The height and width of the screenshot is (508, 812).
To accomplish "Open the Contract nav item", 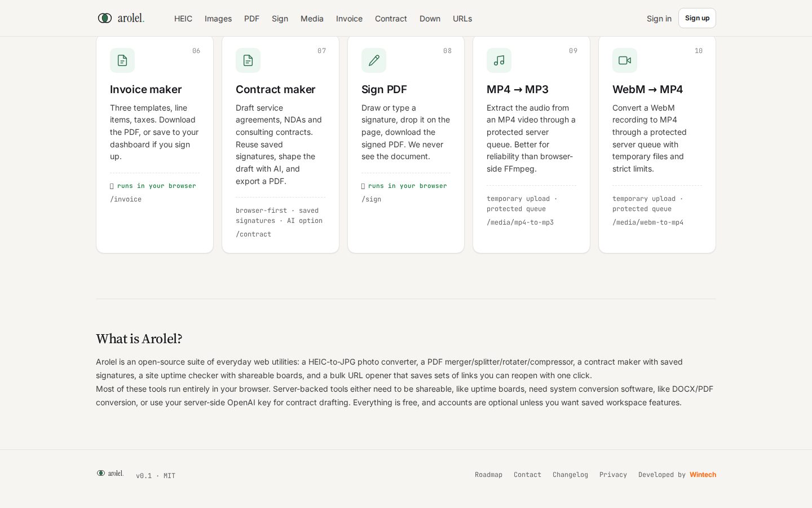I will coord(391,19).
